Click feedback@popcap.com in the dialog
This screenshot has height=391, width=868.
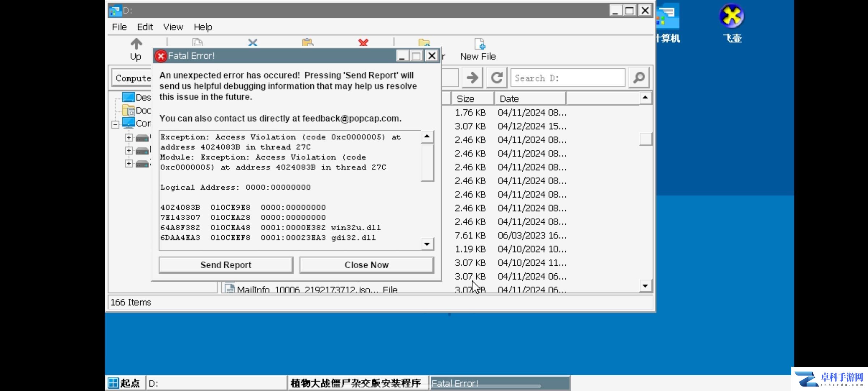(x=351, y=118)
